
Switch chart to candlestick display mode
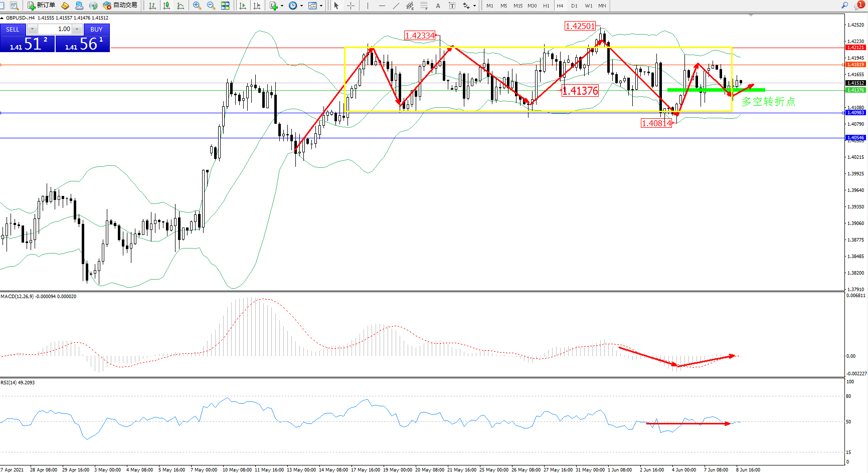click(x=166, y=6)
